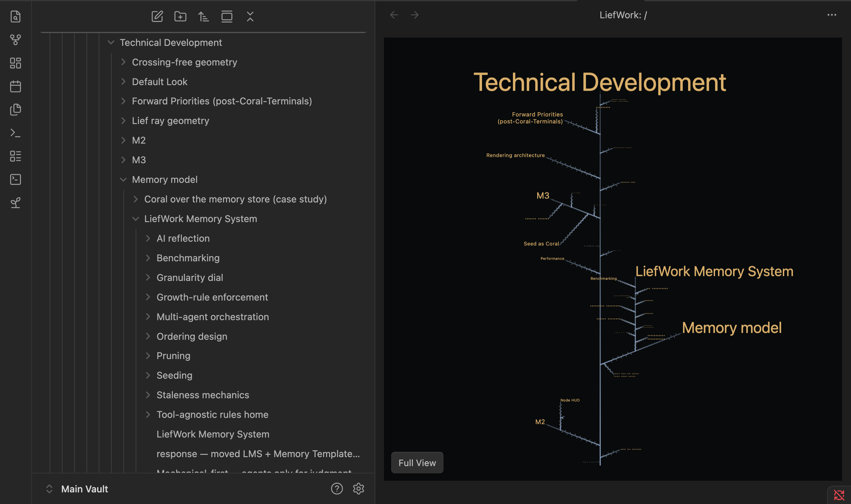Open terminal box icon in ribbon
This screenshot has width=851, height=504.
pyautogui.click(x=15, y=179)
